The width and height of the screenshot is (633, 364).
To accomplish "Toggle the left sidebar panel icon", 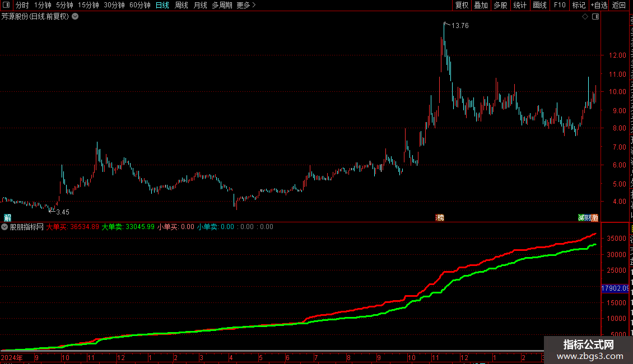I will point(6,5).
